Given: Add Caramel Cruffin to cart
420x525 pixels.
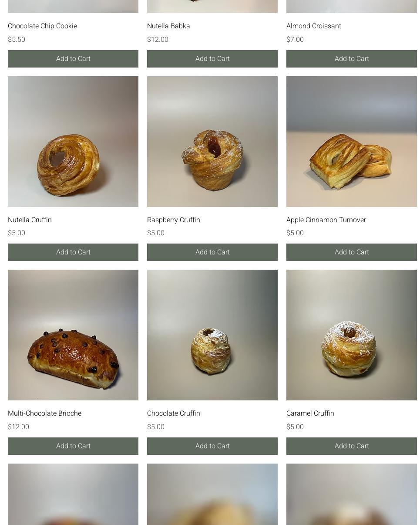Looking at the screenshot, I should (x=352, y=446).
